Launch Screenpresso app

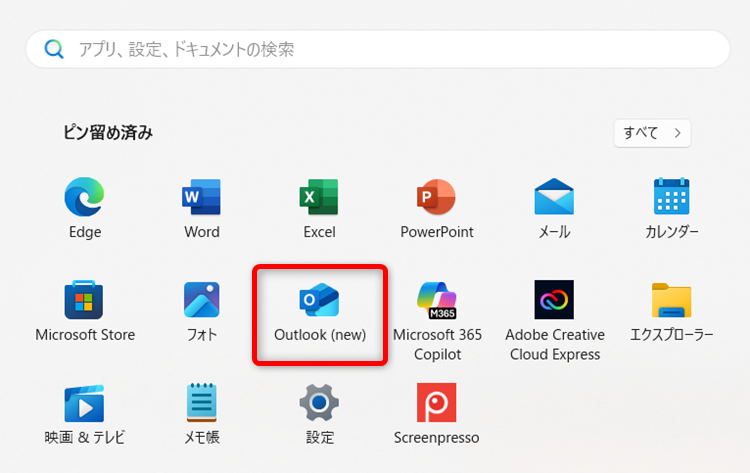tap(436, 403)
